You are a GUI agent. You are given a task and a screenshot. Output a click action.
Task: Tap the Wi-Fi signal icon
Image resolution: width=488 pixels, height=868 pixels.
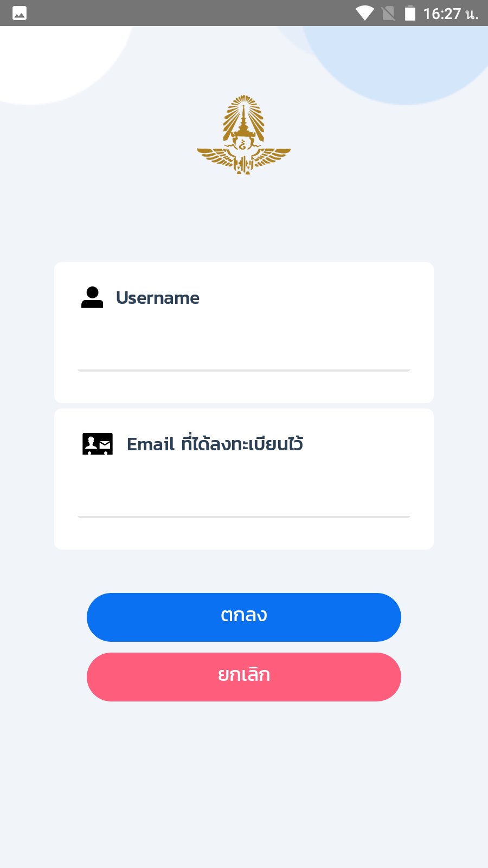364,13
